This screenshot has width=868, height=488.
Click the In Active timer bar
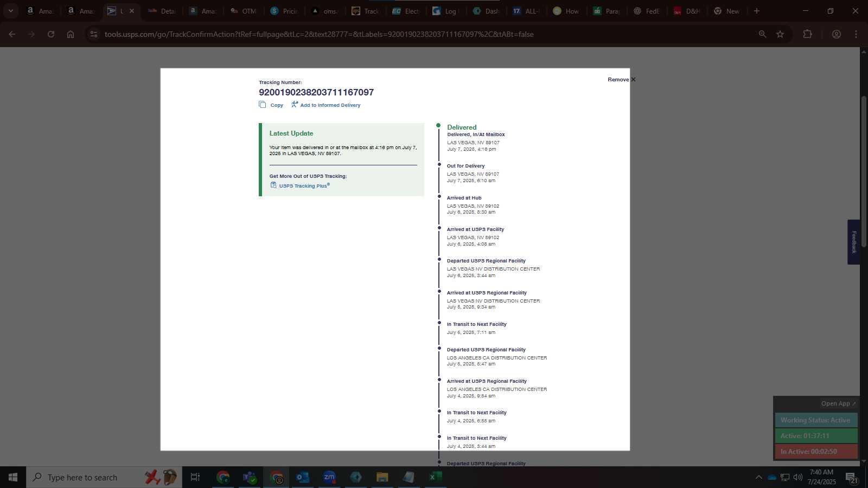point(816,452)
